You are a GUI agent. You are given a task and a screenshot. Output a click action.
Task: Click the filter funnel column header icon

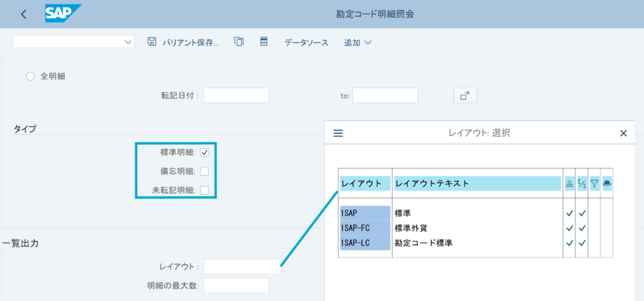tap(594, 183)
